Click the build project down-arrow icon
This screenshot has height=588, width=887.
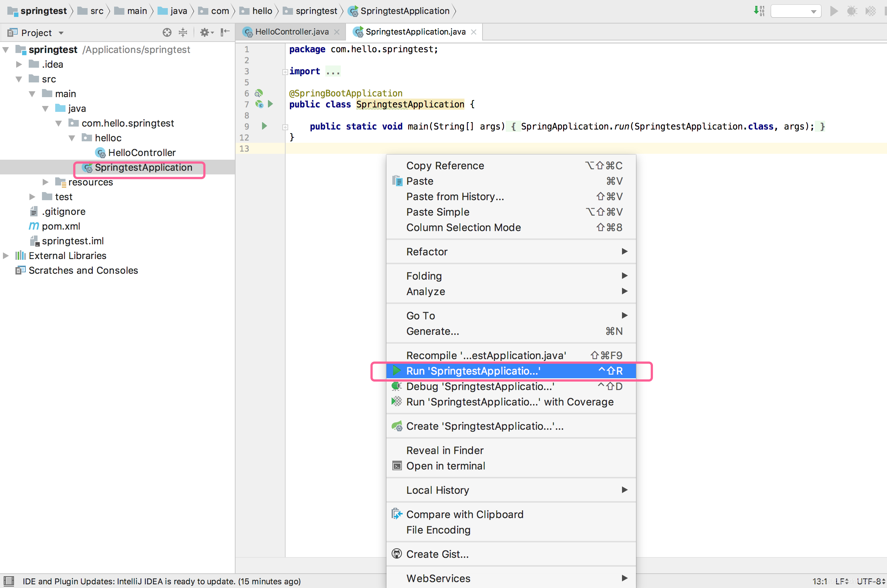tap(759, 11)
